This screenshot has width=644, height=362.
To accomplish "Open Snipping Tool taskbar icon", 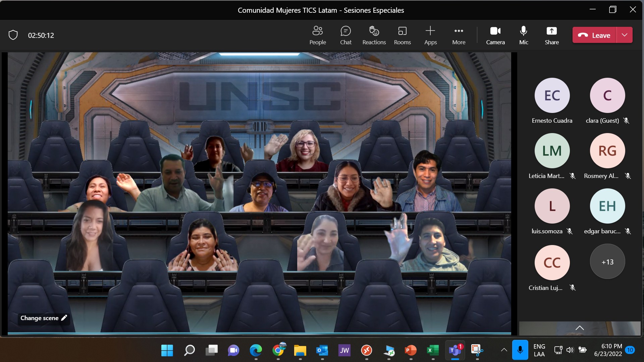I will point(477,351).
